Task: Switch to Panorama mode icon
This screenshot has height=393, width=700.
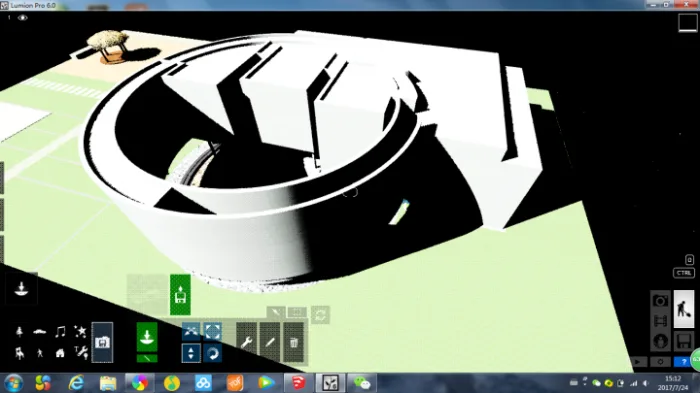Action: [x=660, y=341]
